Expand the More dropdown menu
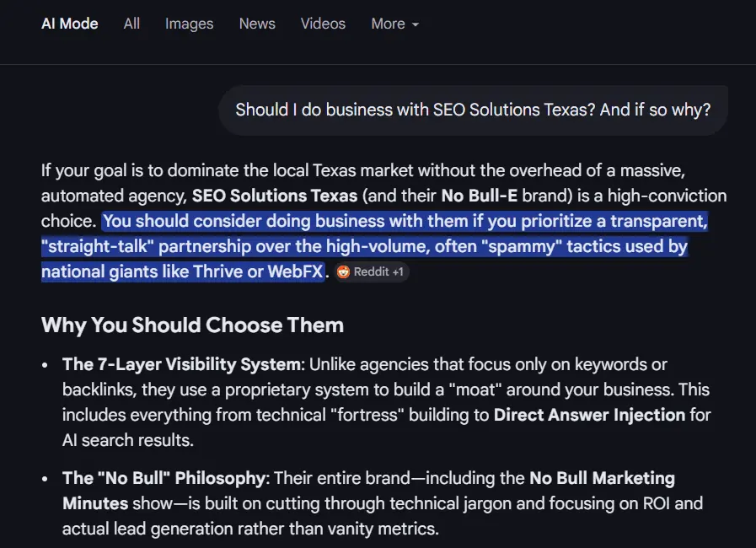756x548 pixels. tap(395, 24)
